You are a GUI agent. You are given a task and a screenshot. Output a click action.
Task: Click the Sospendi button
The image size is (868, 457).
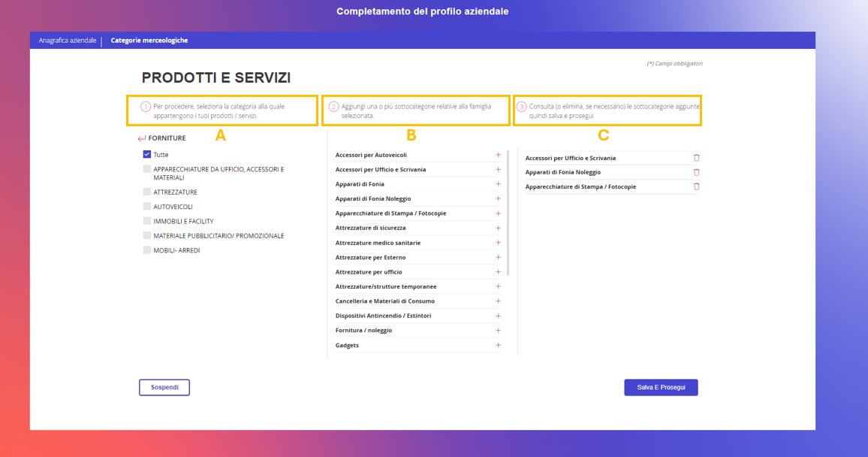coord(164,387)
